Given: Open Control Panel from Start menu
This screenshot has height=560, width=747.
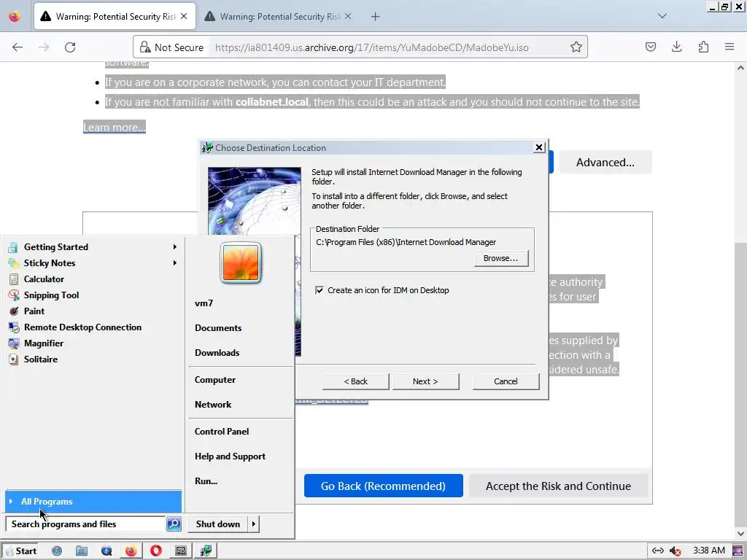Looking at the screenshot, I should tap(222, 432).
